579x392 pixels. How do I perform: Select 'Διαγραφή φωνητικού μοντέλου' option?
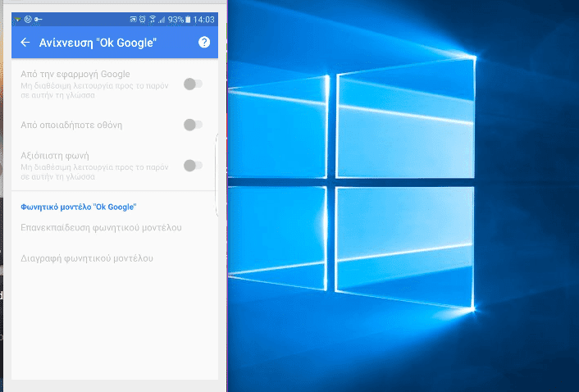pos(87,258)
